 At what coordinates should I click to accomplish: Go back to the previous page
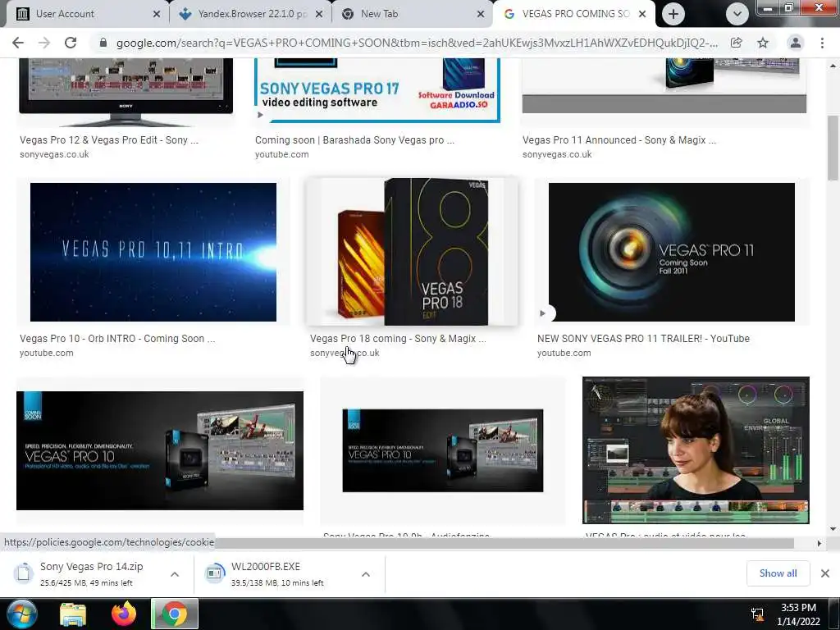click(x=18, y=43)
